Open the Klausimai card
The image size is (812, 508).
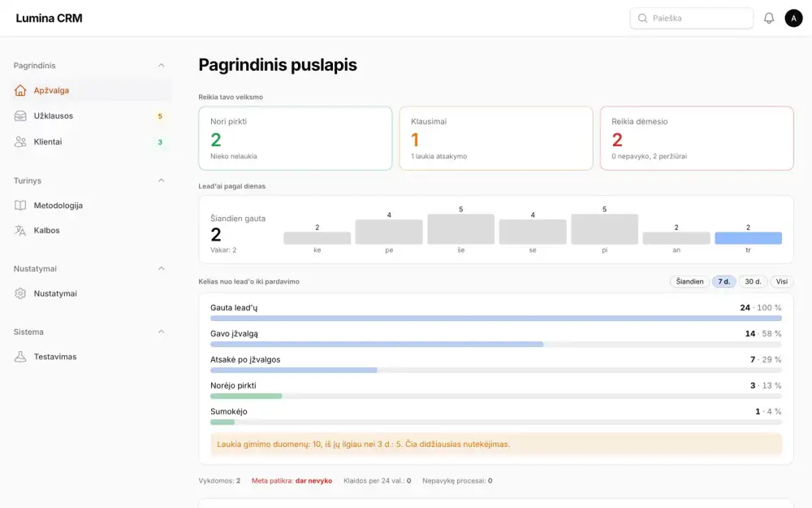[x=496, y=138]
